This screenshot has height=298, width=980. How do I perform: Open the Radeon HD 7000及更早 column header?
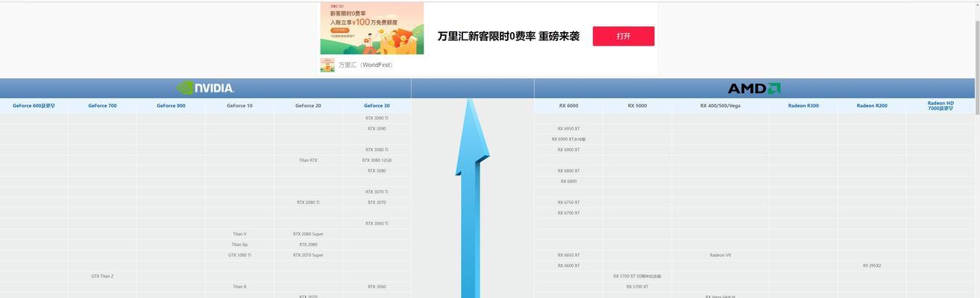coord(940,106)
